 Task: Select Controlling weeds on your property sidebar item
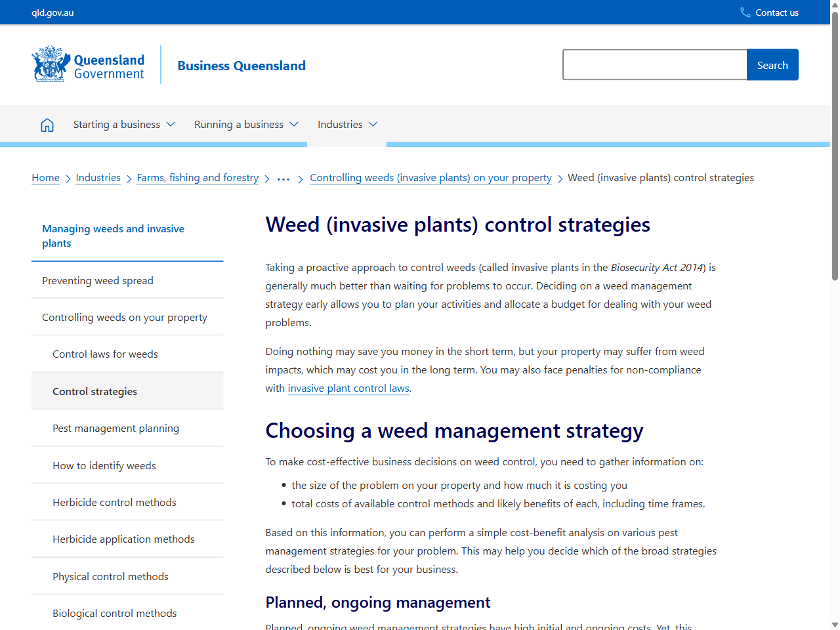tap(127, 317)
